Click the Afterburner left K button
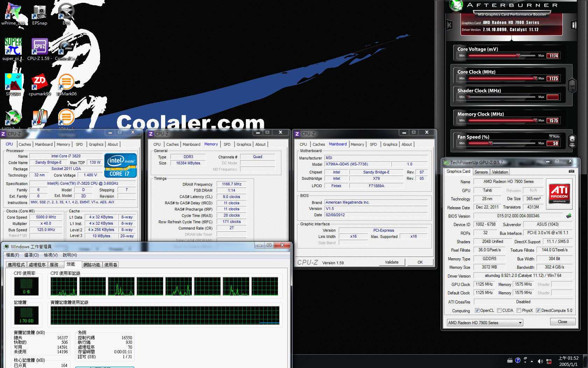 click(449, 25)
